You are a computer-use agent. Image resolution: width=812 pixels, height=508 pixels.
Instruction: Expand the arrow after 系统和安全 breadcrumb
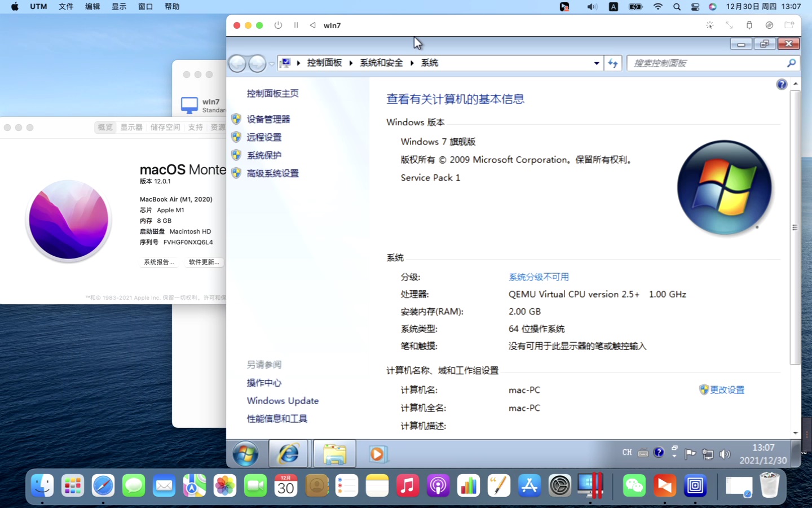tap(412, 63)
